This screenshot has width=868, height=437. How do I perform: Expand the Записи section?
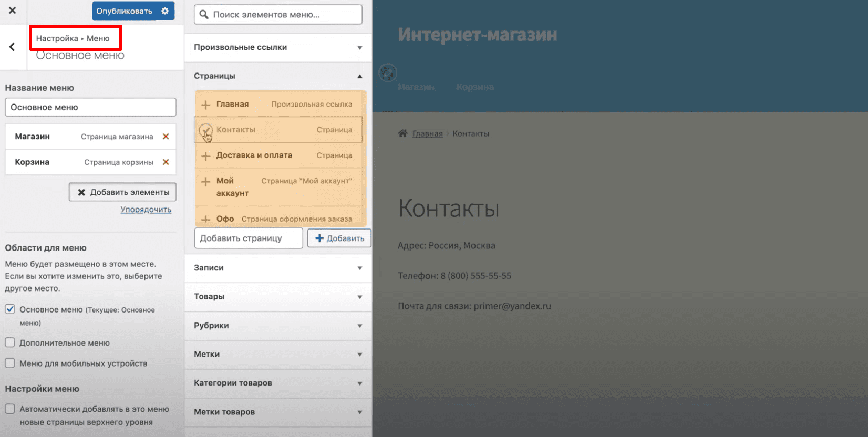point(278,268)
